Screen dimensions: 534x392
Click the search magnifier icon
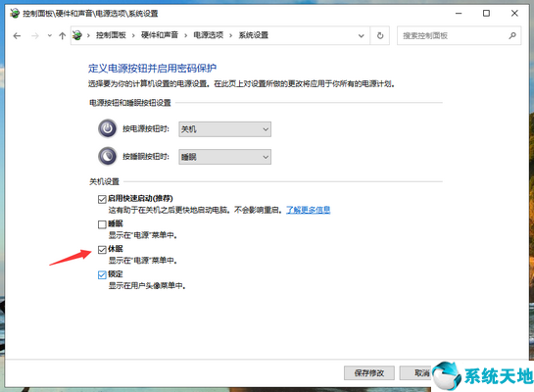(512, 35)
